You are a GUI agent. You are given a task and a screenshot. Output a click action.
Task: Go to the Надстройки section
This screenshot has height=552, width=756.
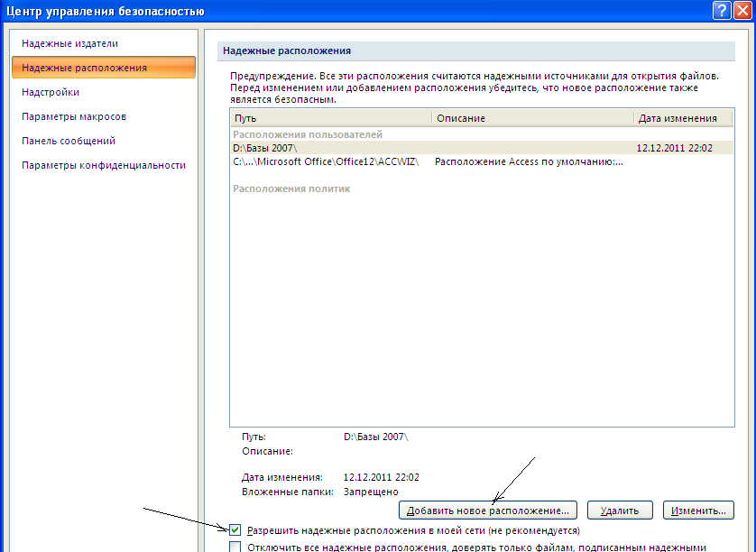click(51, 92)
